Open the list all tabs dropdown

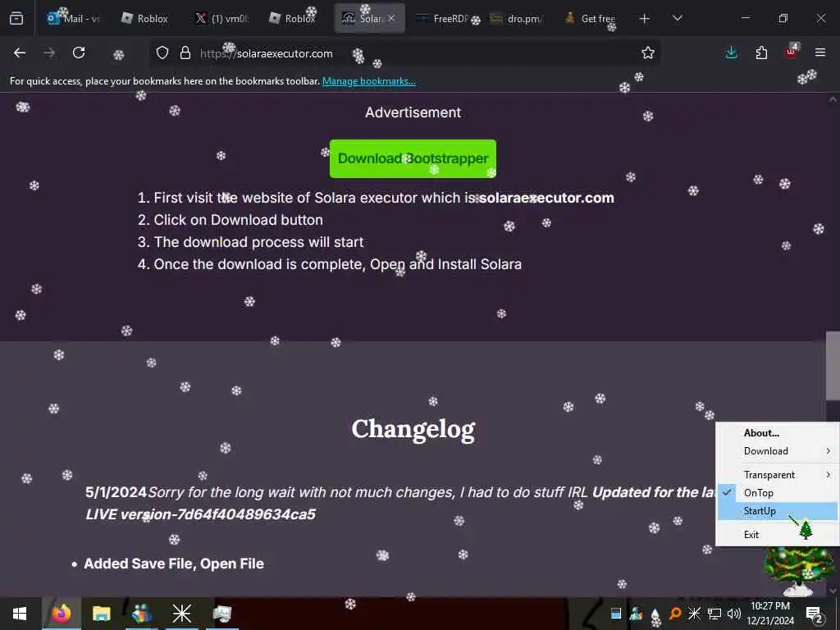(x=677, y=18)
